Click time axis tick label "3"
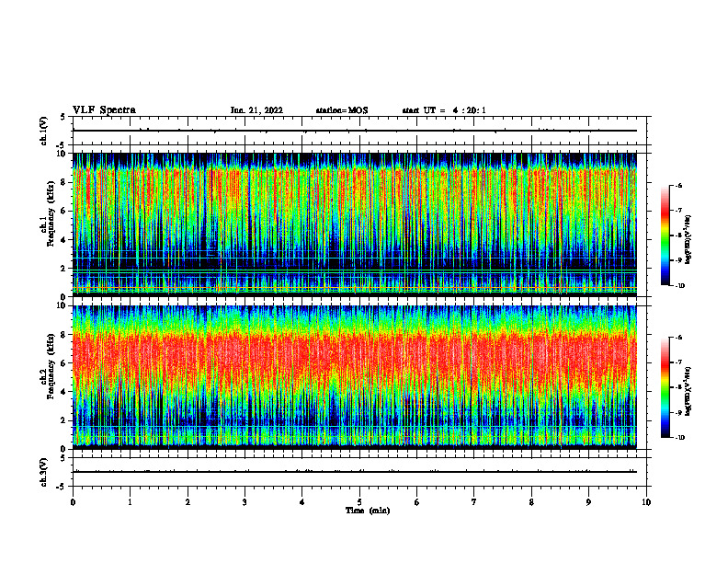This screenshot has width=728, height=563. [x=245, y=502]
